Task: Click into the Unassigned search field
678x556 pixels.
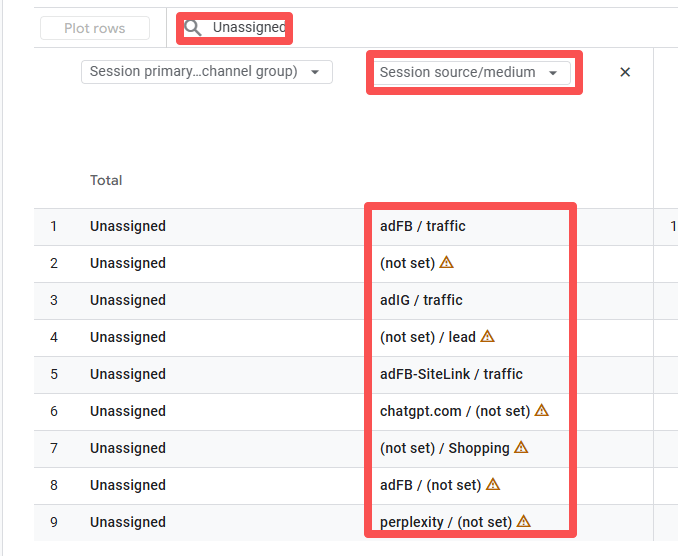Action: click(249, 28)
